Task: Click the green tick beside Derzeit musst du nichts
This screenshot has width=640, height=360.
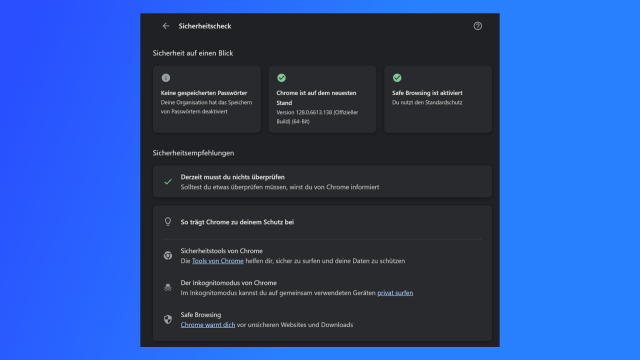Action: tap(168, 182)
